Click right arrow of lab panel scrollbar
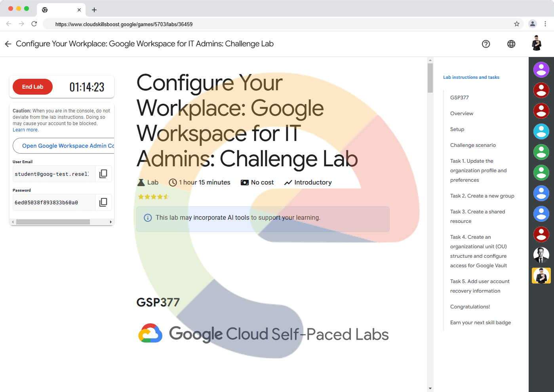Screen dimensions: 554x392 coord(111,222)
